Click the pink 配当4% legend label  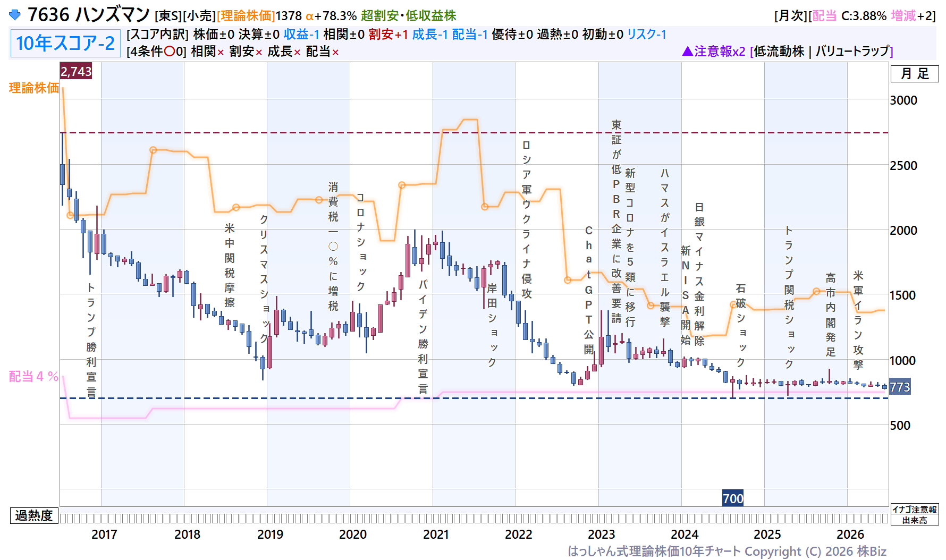point(34,377)
